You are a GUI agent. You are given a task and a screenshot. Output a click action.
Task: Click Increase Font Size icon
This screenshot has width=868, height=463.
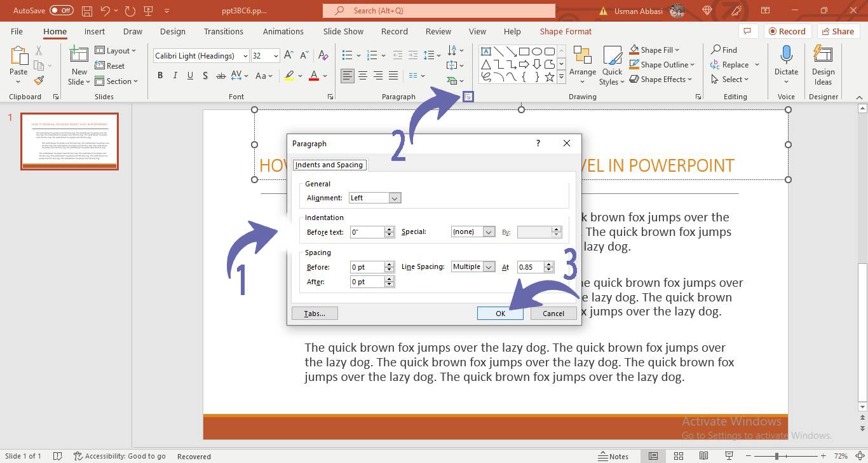pos(289,55)
